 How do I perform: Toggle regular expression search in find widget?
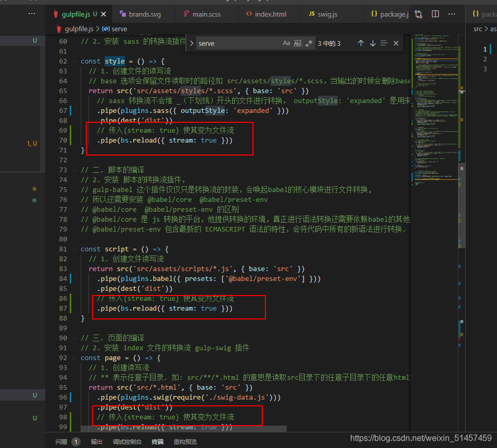pos(309,43)
